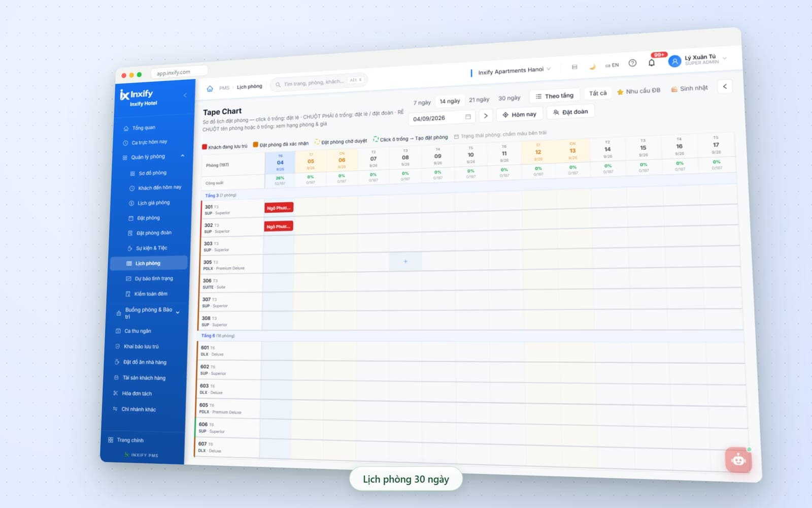Click room 601 DLX row label

tap(229, 351)
